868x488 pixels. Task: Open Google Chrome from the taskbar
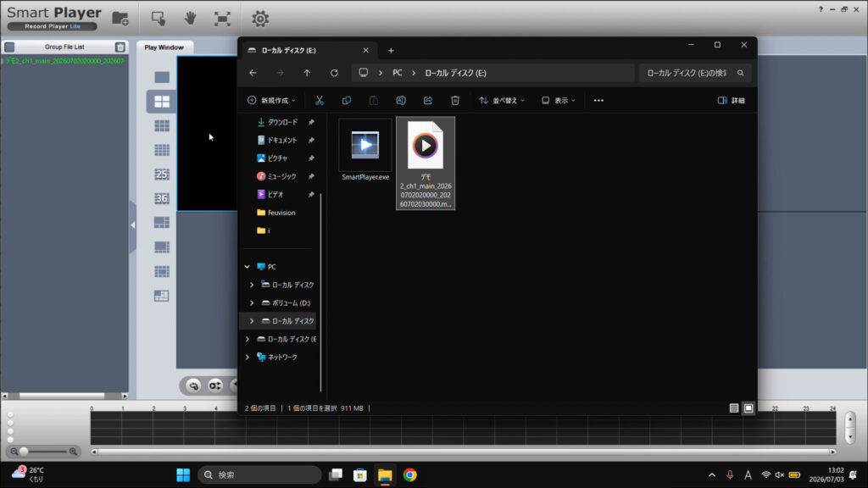410,474
